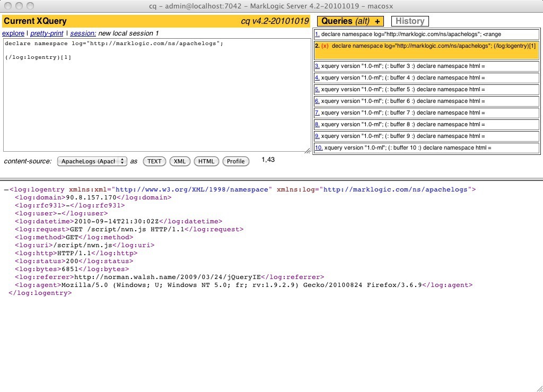Click the log:bytes value 6851

tap(70, 269)
